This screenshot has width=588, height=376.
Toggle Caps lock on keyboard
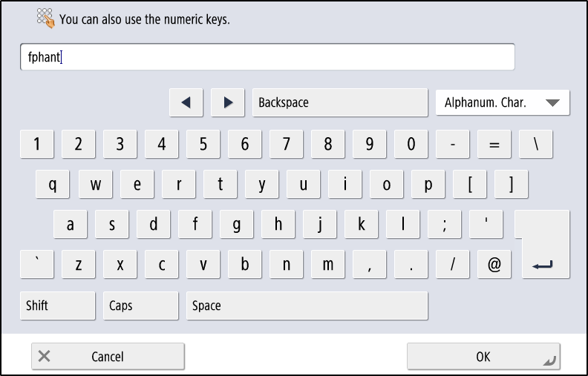coord(140,306)
